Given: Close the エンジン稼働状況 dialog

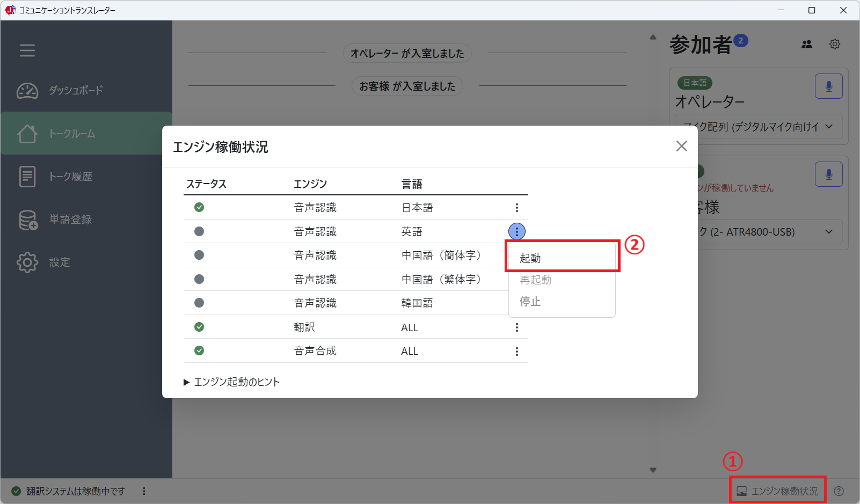Looking at the screenshot, I should (x=681, y=145).
